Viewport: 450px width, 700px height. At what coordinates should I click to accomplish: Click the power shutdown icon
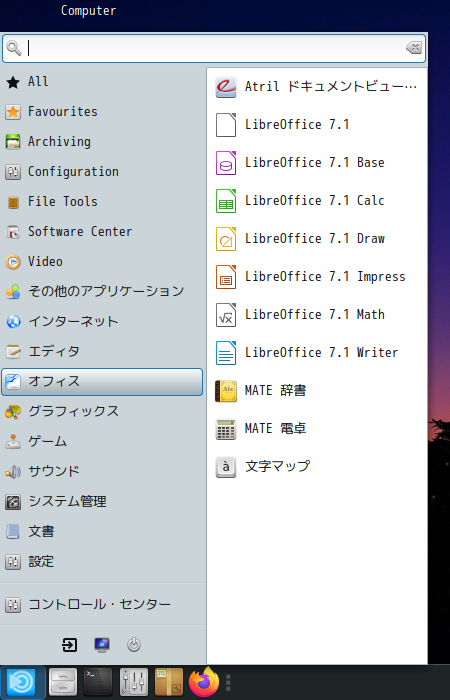point(134,645)
